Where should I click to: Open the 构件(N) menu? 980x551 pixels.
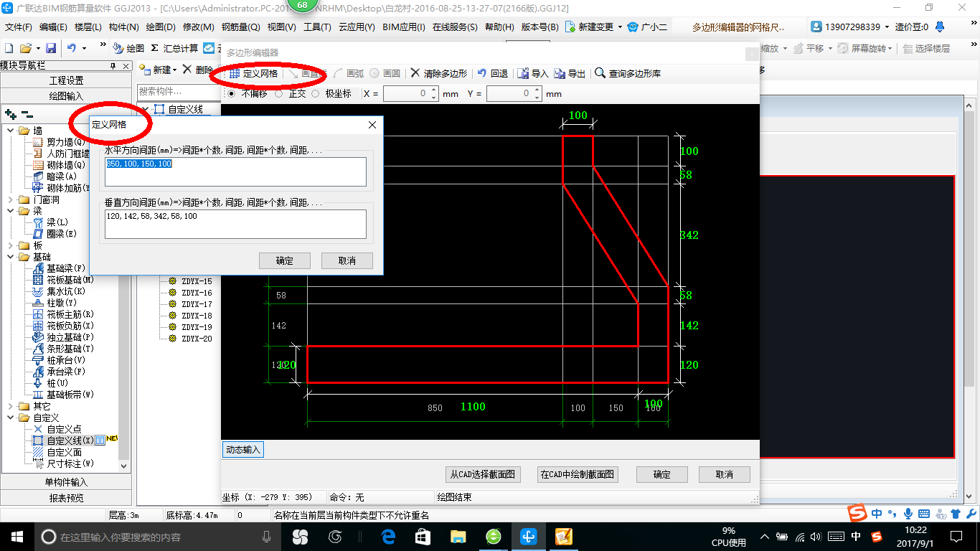click(123, 27)
